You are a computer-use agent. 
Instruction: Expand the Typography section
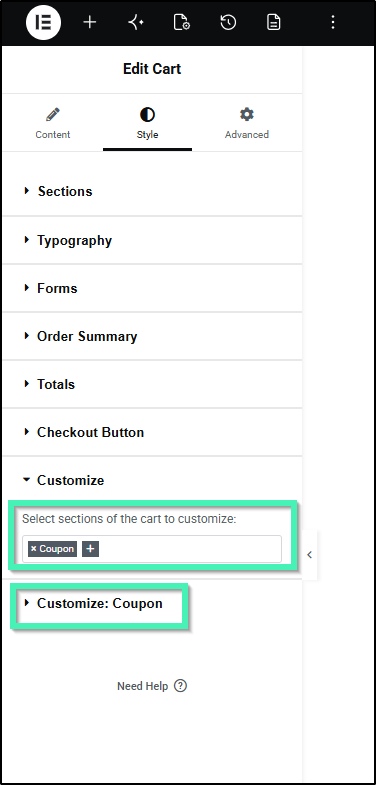point(152,240)
